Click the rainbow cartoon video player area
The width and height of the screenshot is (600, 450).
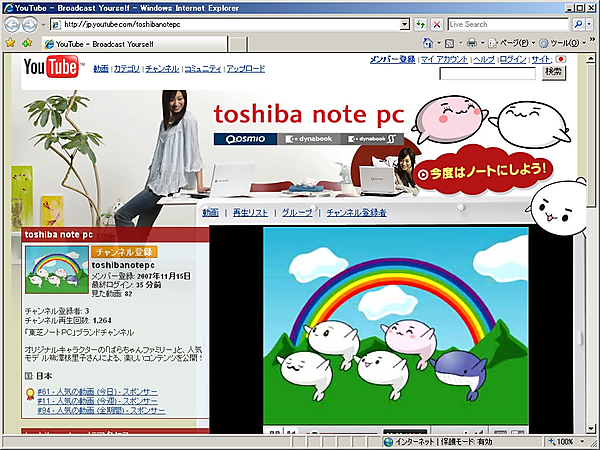(x=396, y=326)
